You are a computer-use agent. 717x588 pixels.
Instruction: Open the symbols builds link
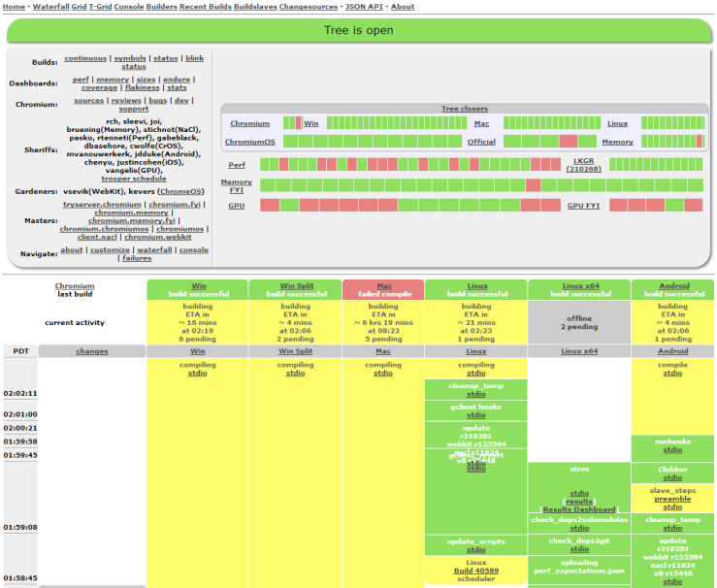130,58
